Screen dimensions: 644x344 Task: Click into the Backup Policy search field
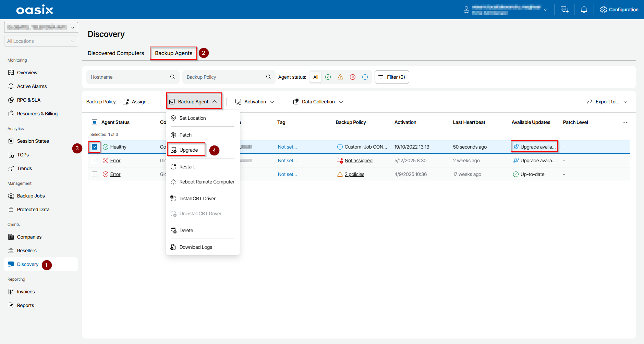224,77
